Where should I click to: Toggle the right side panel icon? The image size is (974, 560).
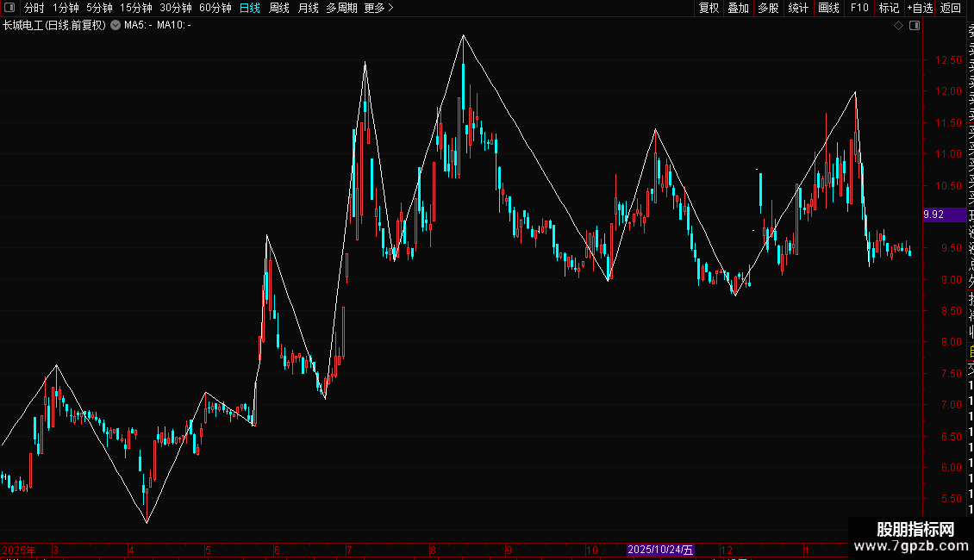(915, 26)
